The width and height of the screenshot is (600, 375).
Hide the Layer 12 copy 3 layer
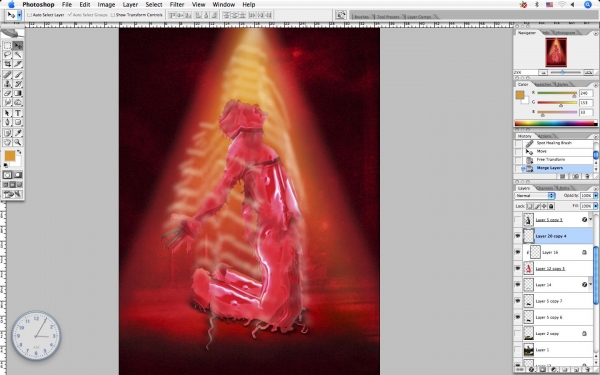tap(518, 269)
